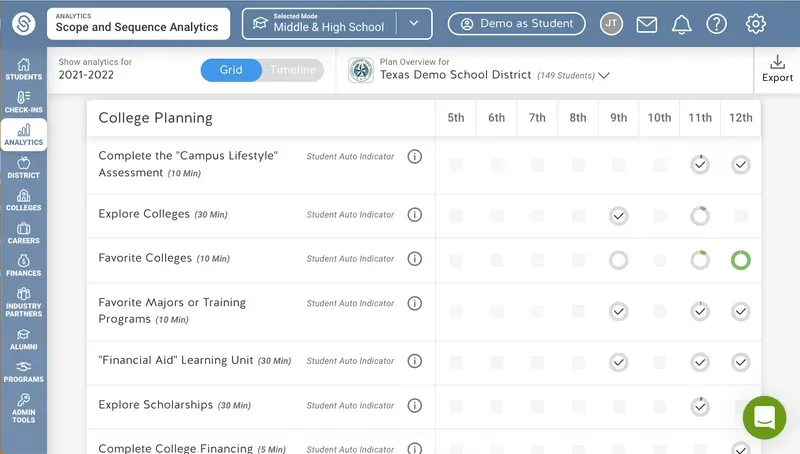800x454 pixels.
Task: Open the Admin Tools sidebar section
Action: [23, 408]
